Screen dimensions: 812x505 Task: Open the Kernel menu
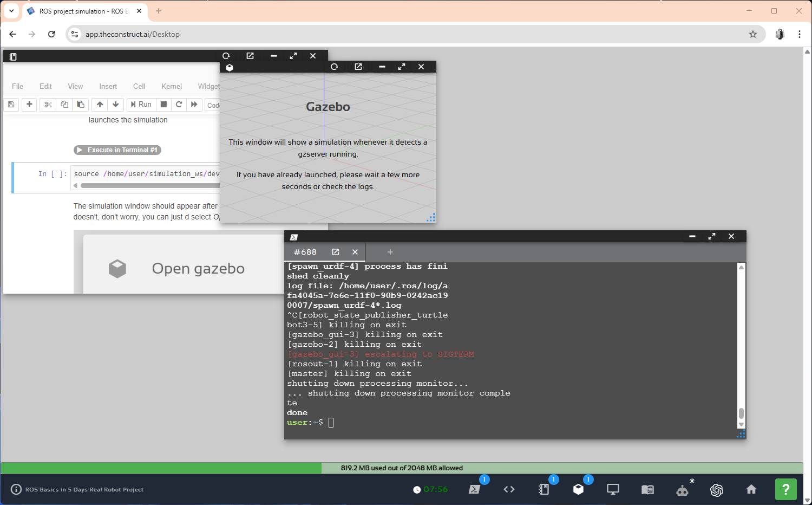point(171,86)
